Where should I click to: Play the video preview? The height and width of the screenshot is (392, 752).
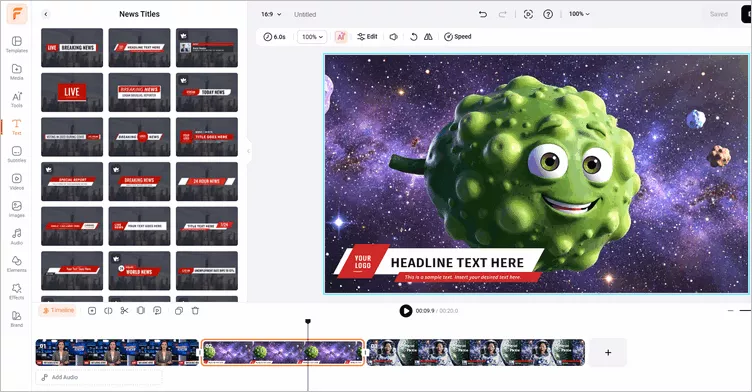point(406,311)
